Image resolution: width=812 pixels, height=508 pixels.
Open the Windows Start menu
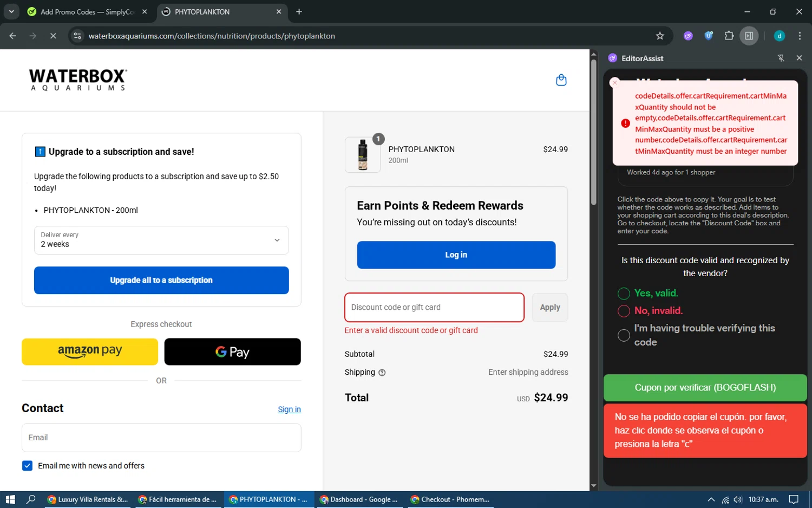[10, 499]
